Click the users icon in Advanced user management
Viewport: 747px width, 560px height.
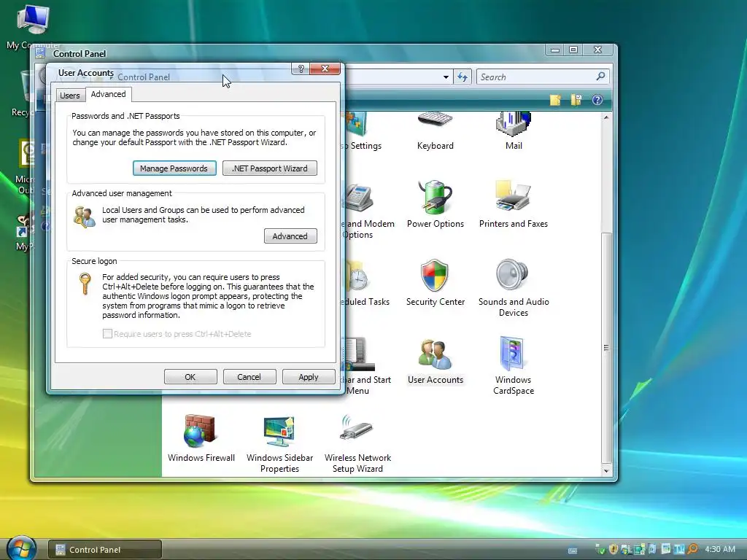click(x=85, y=217)
